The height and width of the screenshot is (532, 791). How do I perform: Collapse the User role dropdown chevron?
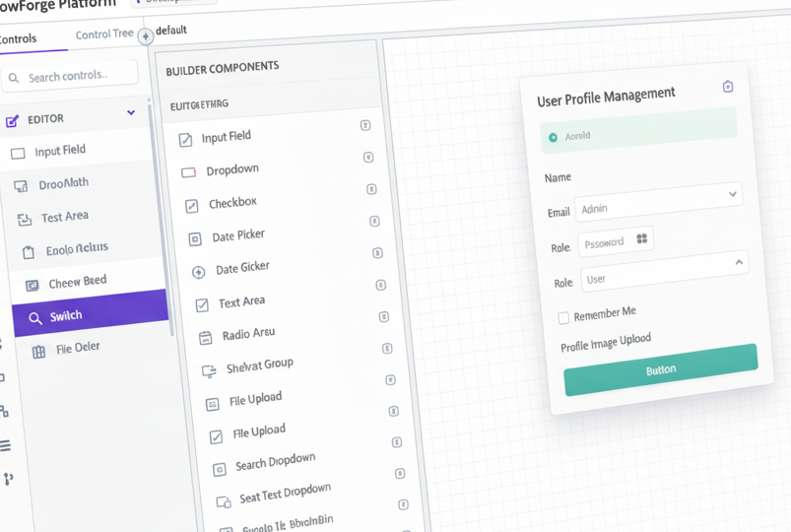pyautogui.click(x=739, y=262)
